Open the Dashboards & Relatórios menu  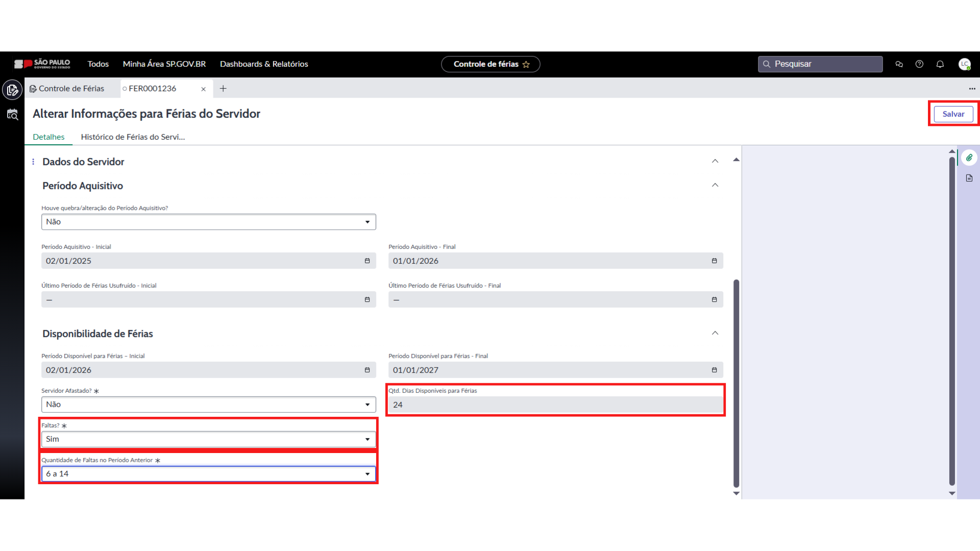(264, 64)
